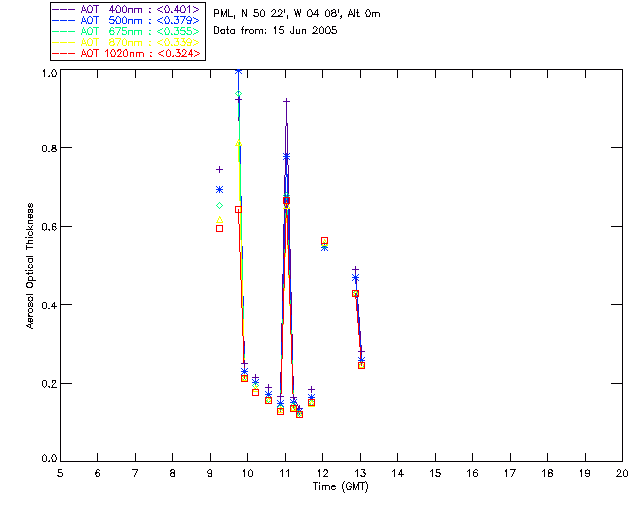The height and width of the screenshot is (512, 640).
Task: Click the x-axis tick label 6
Action: (98, 473)
